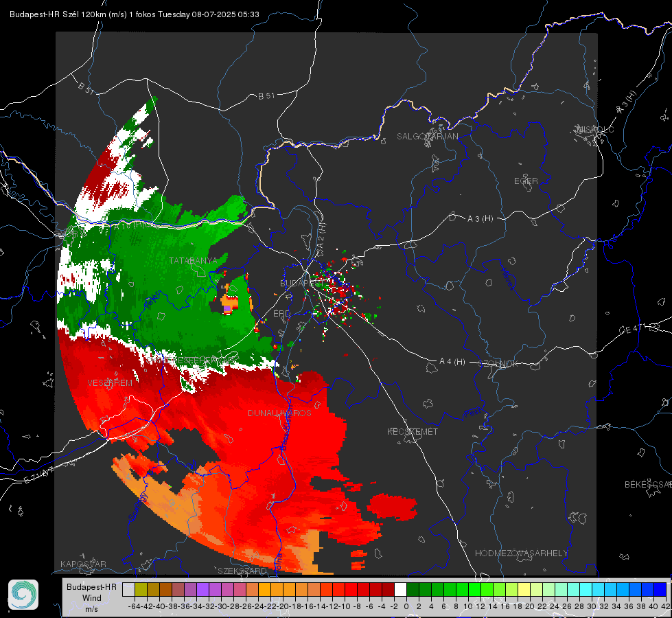The height and width of the screenshot is (618, 672).
Task: Select the HODMEZOVASARHELY city label
Action: pos(522,553)
